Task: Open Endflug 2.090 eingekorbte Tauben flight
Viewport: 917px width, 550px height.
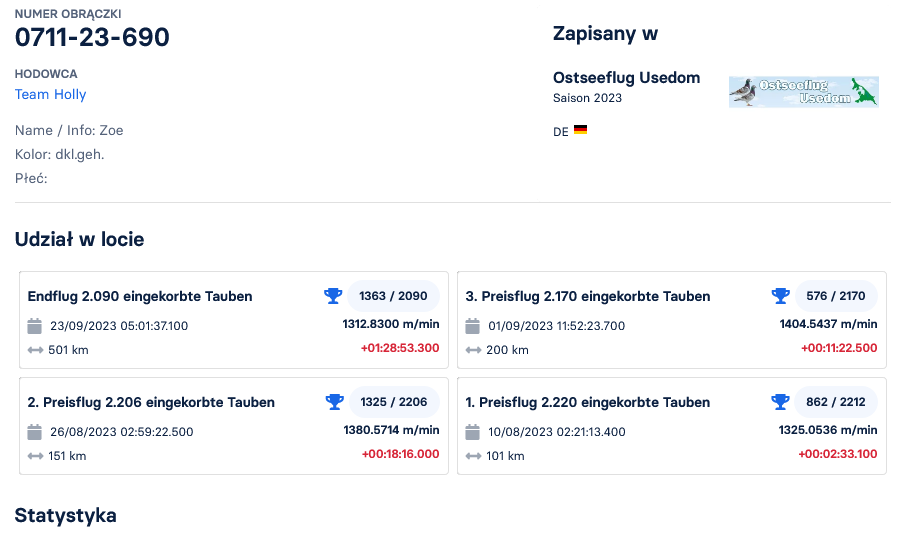Action: [x=140, y=297]
